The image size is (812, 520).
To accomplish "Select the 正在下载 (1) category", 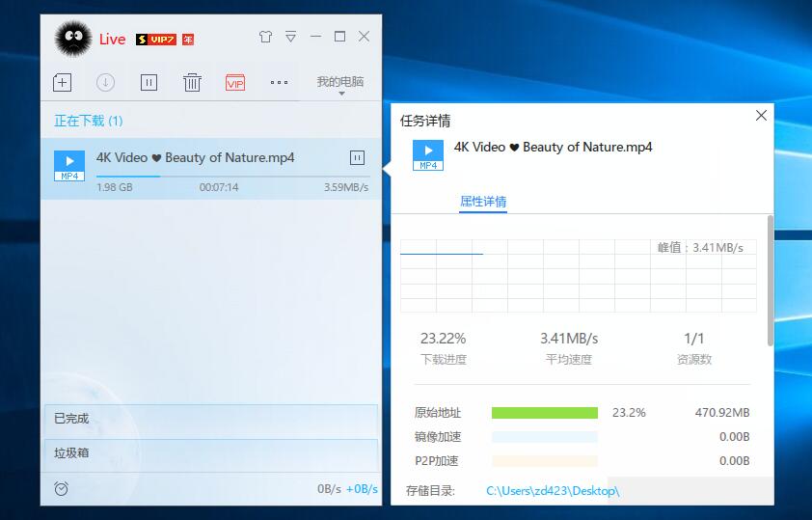I will coord(89,121).
